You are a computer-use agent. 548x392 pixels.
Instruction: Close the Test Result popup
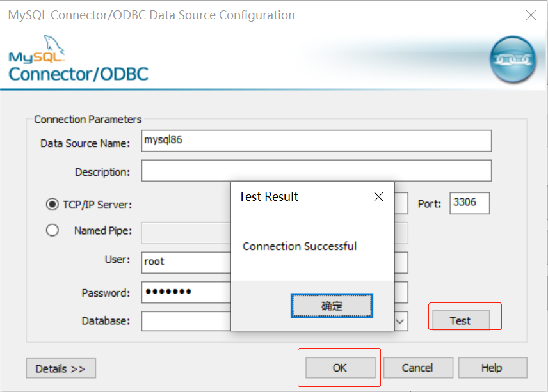point(378,197)
